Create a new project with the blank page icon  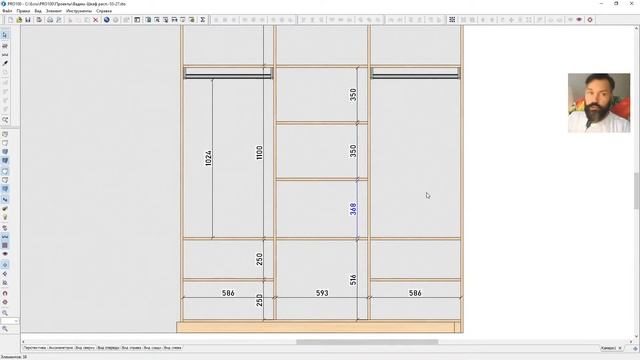click(x=10, y=20)
